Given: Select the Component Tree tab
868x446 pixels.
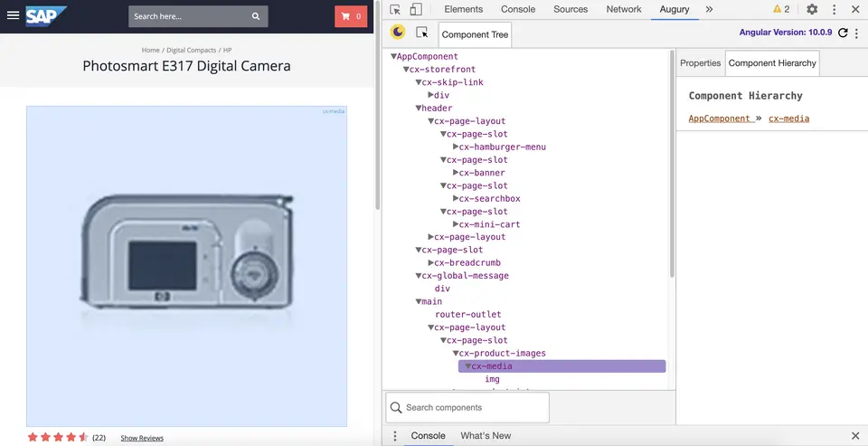Looking at the screenshot, I should click(475, 35).
